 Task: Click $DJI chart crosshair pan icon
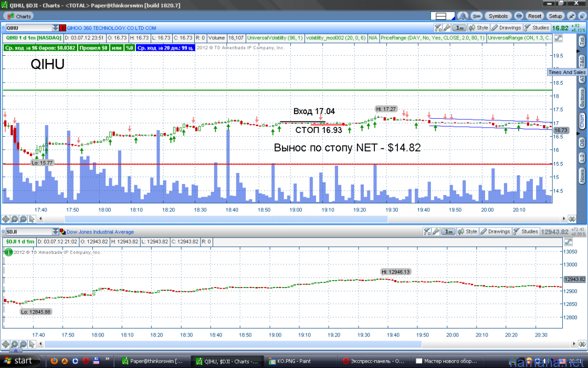pyautogui.click(x=6, y=344)
